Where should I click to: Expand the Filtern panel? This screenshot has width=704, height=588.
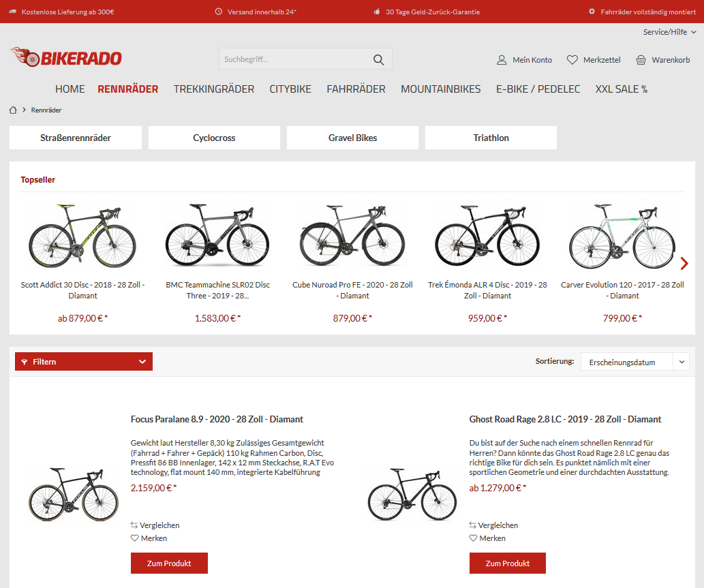pyautogui.click(x=84, y=361)
